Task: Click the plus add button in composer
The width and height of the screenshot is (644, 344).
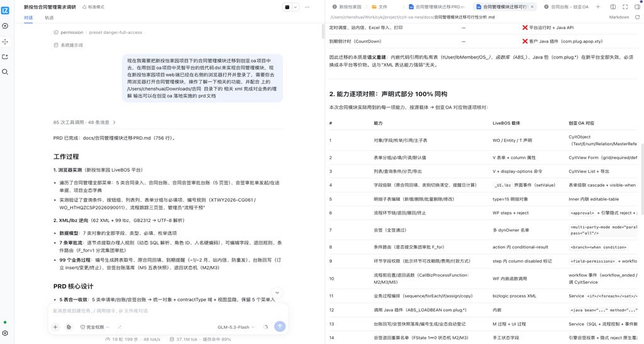Action: 55,327
